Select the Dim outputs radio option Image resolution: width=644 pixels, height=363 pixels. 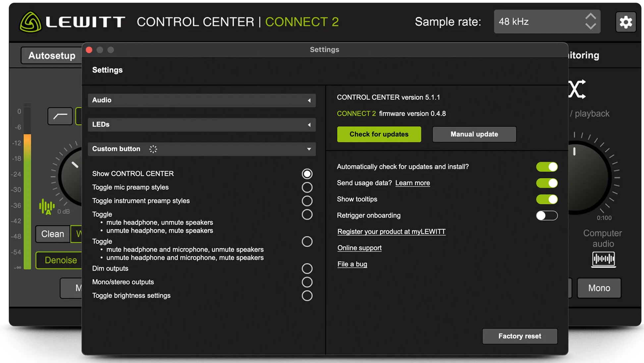[307, 268]
